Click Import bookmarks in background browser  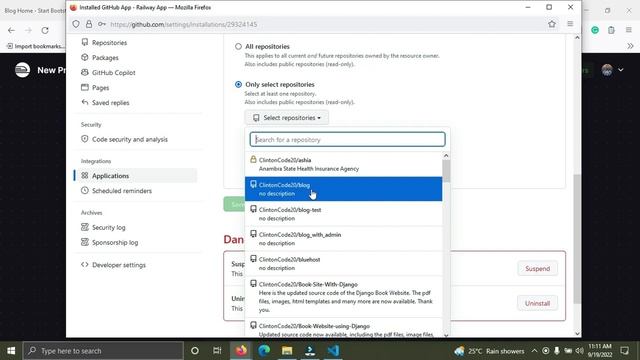coord(35,46)
